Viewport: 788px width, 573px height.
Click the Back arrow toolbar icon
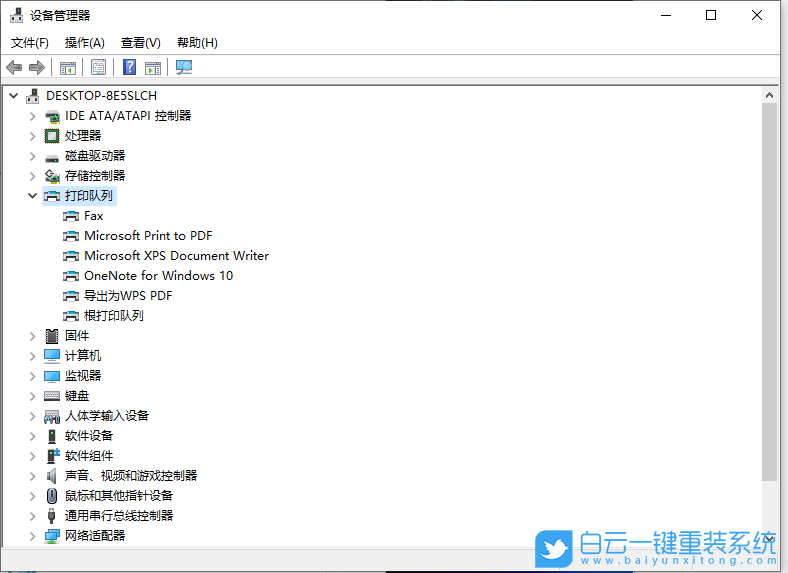(14, 67)
